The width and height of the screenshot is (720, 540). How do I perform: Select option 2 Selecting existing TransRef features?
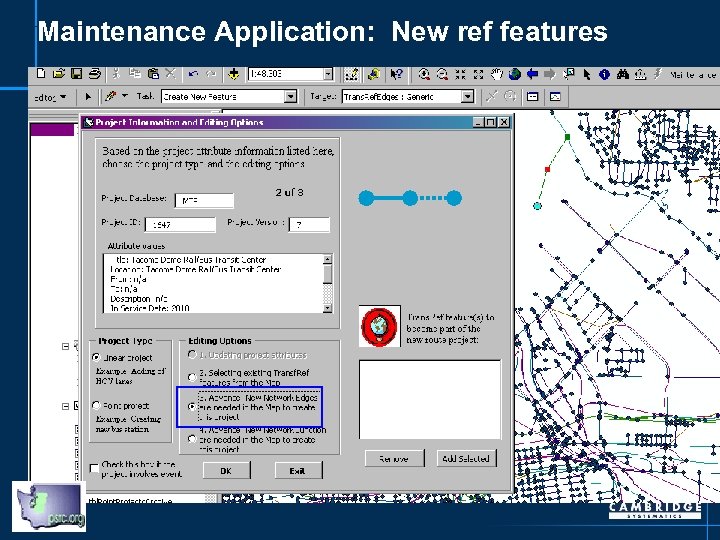pos(192,377)
